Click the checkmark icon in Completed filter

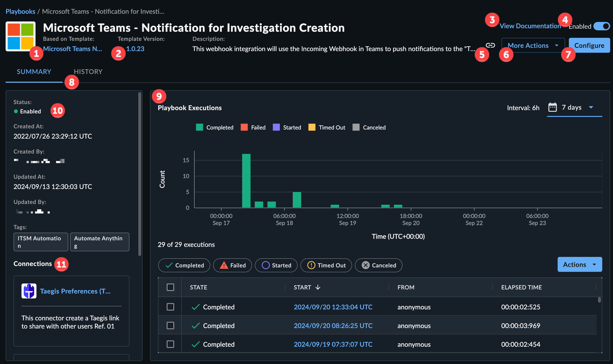(x=169, y=265)
